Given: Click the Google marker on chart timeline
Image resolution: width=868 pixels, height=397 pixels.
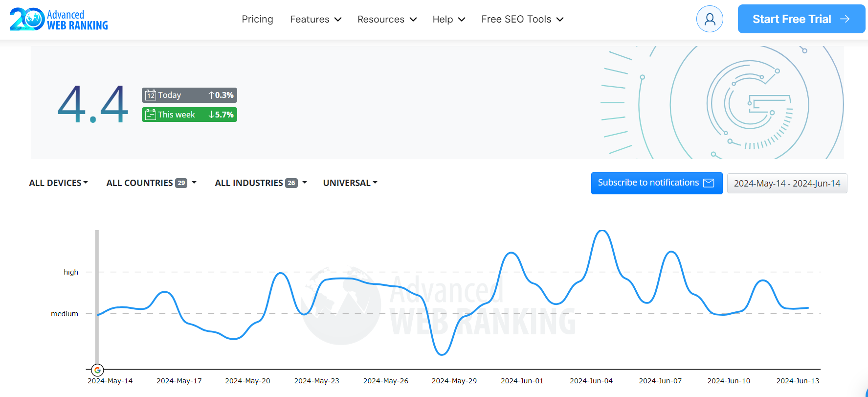Looking at the screenshot, I should coord(97,370).
